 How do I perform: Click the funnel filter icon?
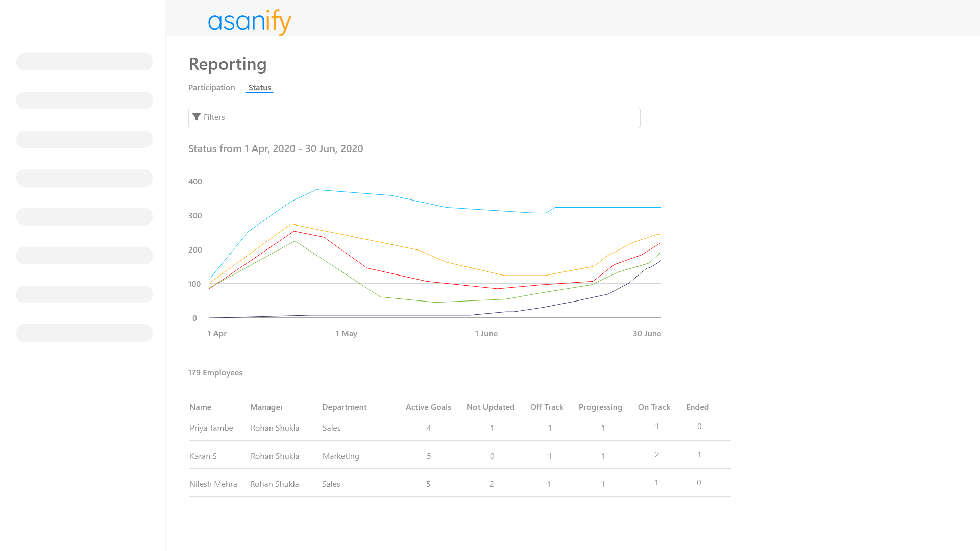pyautogui.click(x=197, y=117)
